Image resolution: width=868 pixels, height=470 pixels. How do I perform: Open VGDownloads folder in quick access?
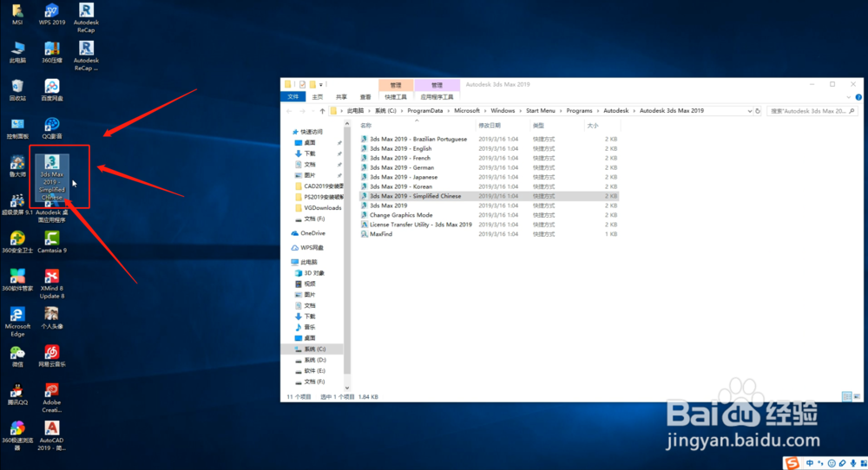322,208
